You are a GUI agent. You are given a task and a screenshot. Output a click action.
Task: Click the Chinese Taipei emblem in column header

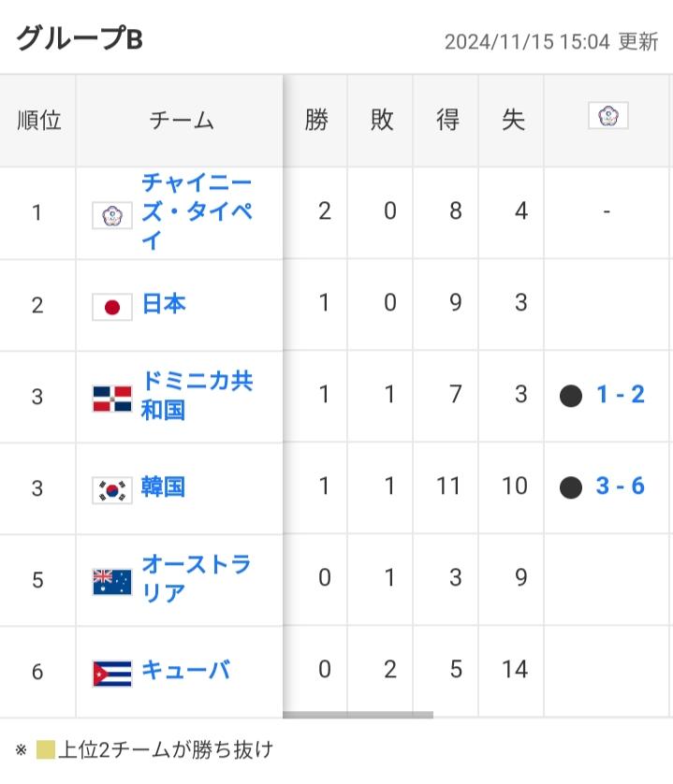pyautogui.click(x=608, y=115)
